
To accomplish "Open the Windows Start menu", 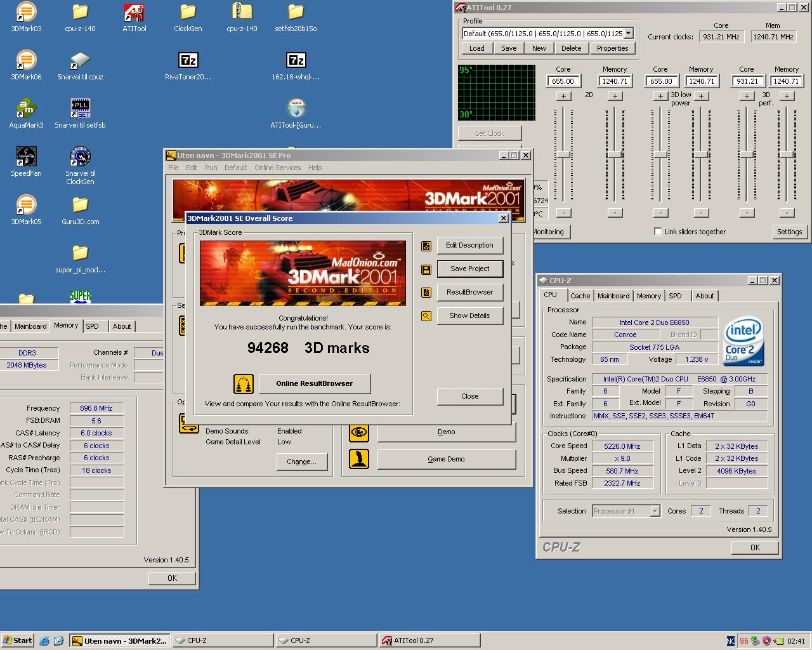I will (17, 640).
